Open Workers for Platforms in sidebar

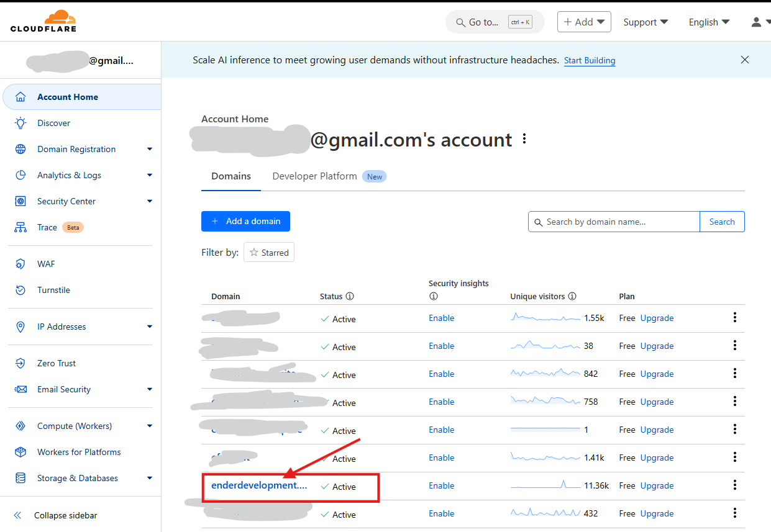[x=79, y=452]
